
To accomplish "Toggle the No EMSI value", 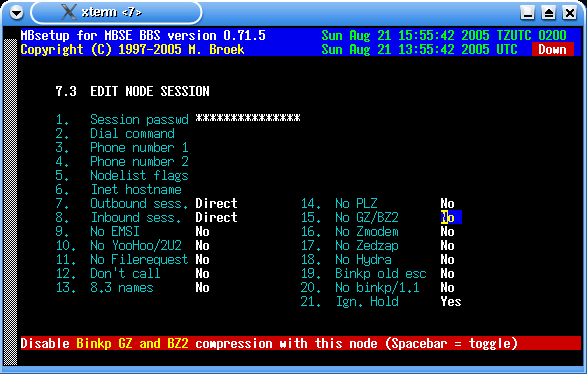I will [202, 232].
